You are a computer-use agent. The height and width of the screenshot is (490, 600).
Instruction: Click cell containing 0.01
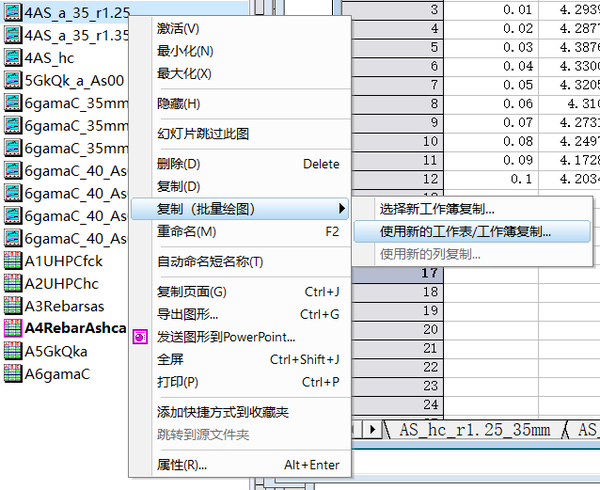491,10
